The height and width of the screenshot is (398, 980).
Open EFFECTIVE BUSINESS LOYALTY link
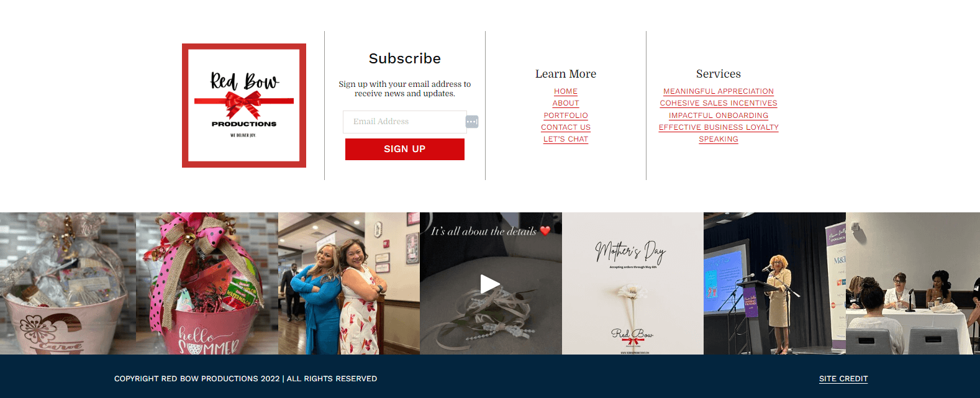click(719, 127)
